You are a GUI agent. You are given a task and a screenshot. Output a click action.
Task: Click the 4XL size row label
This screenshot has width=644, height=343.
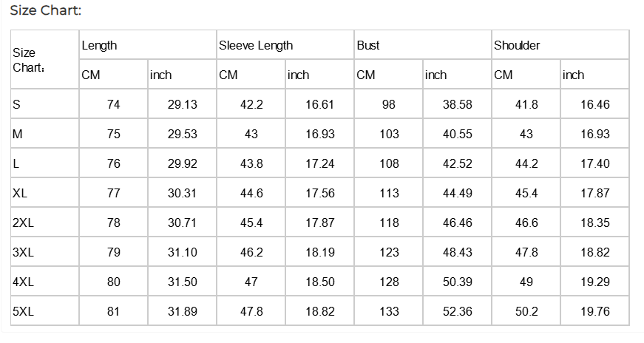(23, 282)
